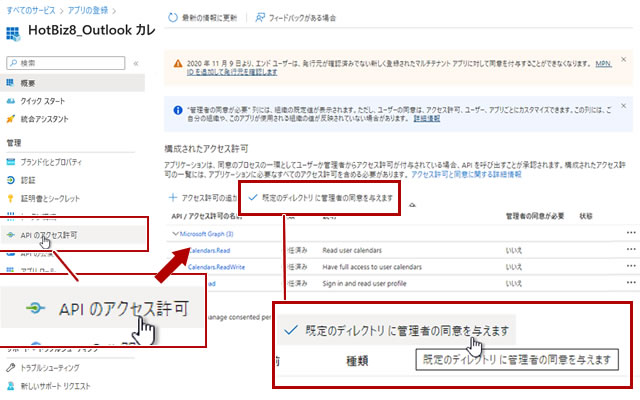
Task: Dismiss the blue 管理者の同意が必要 info banner
Action: 624,106
